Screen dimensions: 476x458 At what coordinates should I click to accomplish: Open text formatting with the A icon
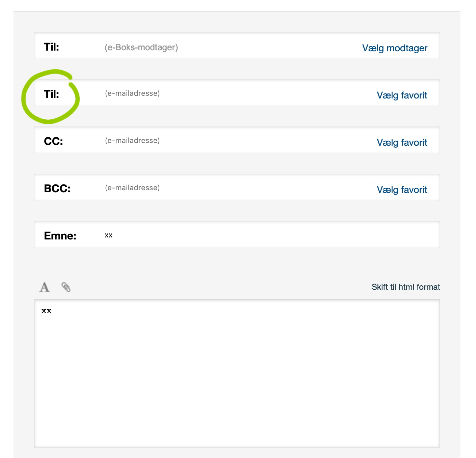[x=45, y=287]
